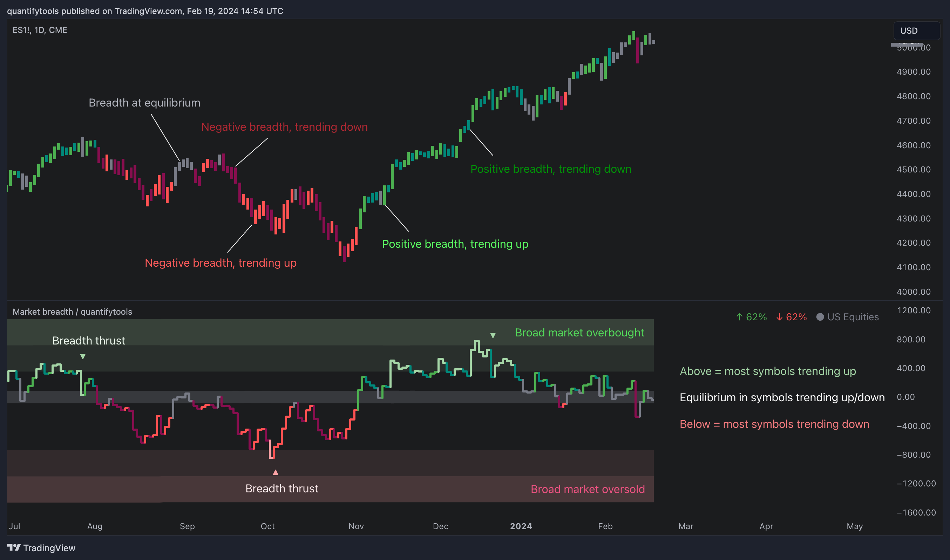
Task: Click the −800.00 breadth axis label
Action: coord(914,455)
